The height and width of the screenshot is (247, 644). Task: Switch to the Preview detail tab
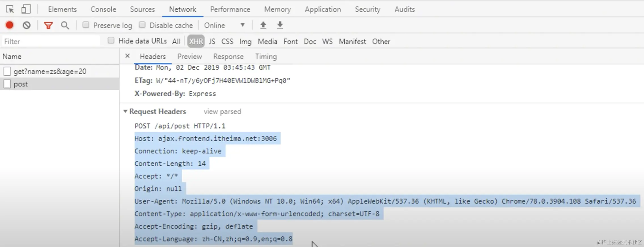(x=190, y=56)
